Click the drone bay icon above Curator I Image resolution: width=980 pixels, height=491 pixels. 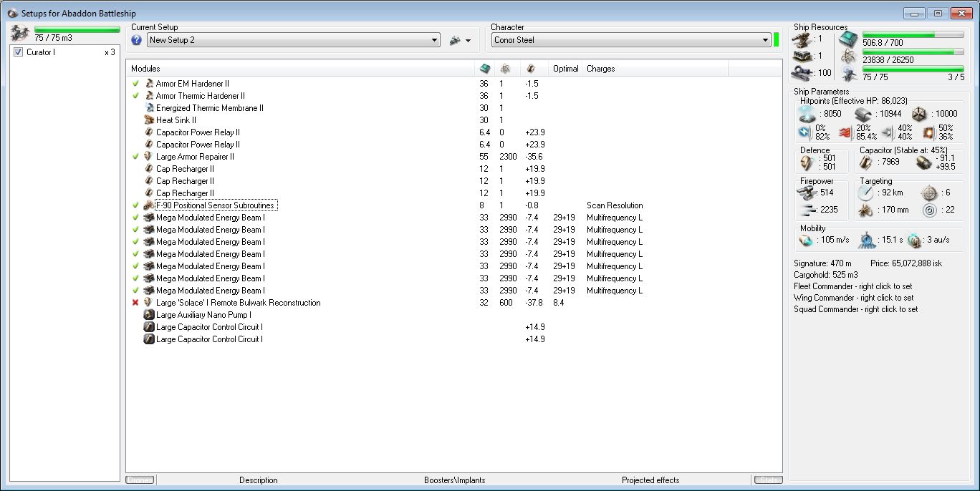pos(20,33)
